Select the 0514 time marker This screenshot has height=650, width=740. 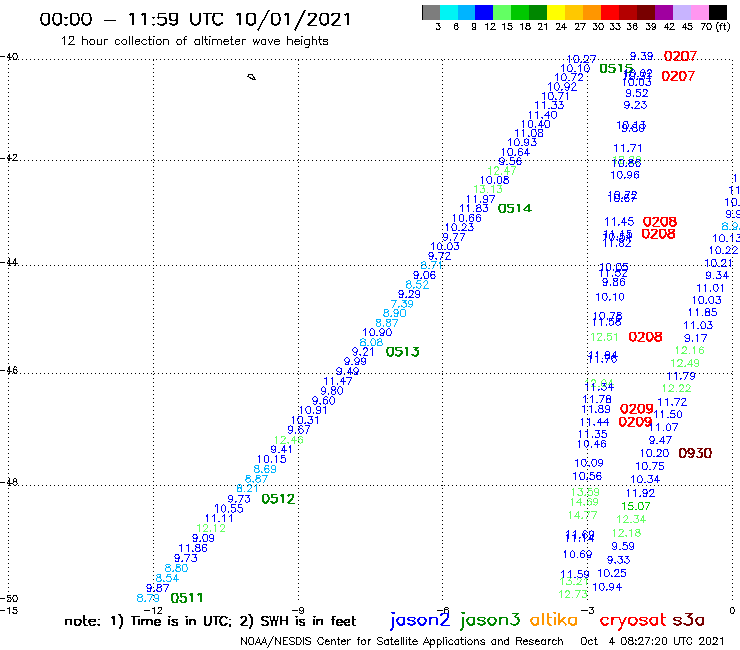(515, 208)
